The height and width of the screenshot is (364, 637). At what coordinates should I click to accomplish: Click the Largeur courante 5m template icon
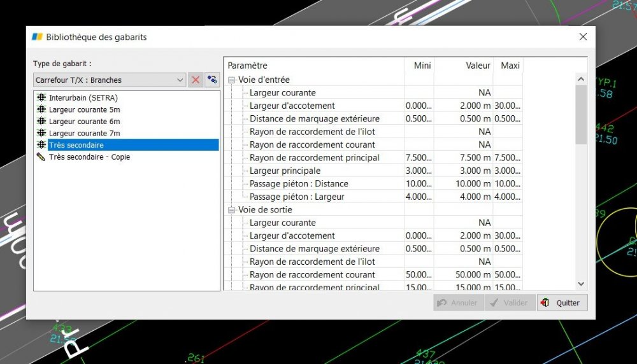pyautogui.click(x=41, y=109)
